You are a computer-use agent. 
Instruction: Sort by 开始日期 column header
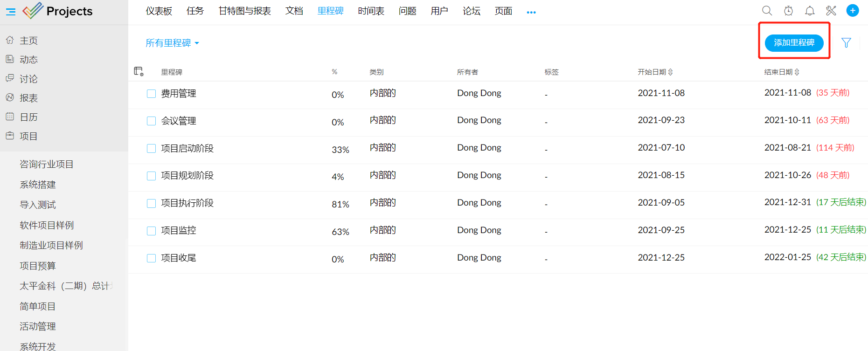(x=655, y=72)
